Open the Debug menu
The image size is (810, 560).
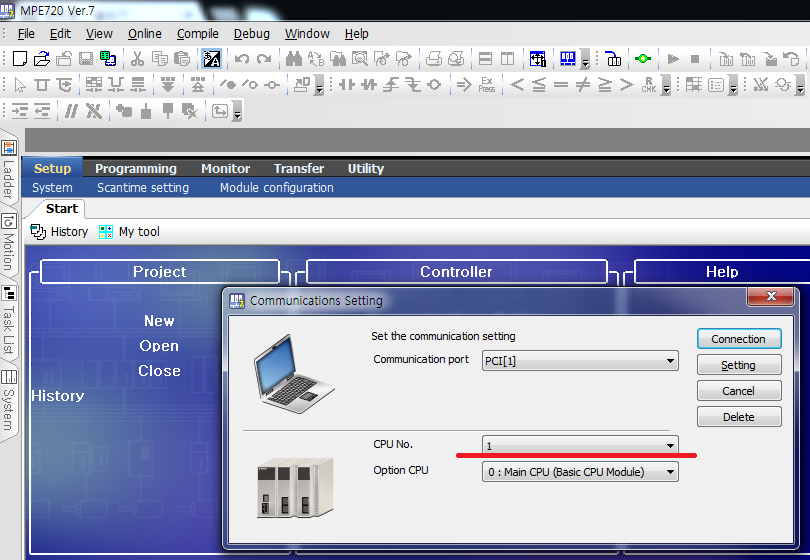pos(252,34)
